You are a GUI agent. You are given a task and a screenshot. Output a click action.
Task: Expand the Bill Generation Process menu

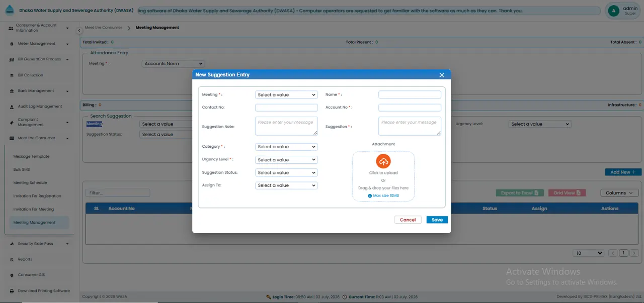(67, 59)
